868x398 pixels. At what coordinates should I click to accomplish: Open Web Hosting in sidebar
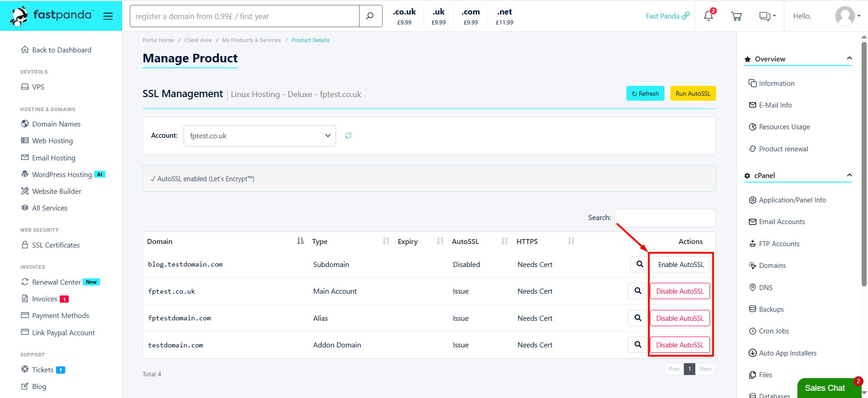[47, 140]
